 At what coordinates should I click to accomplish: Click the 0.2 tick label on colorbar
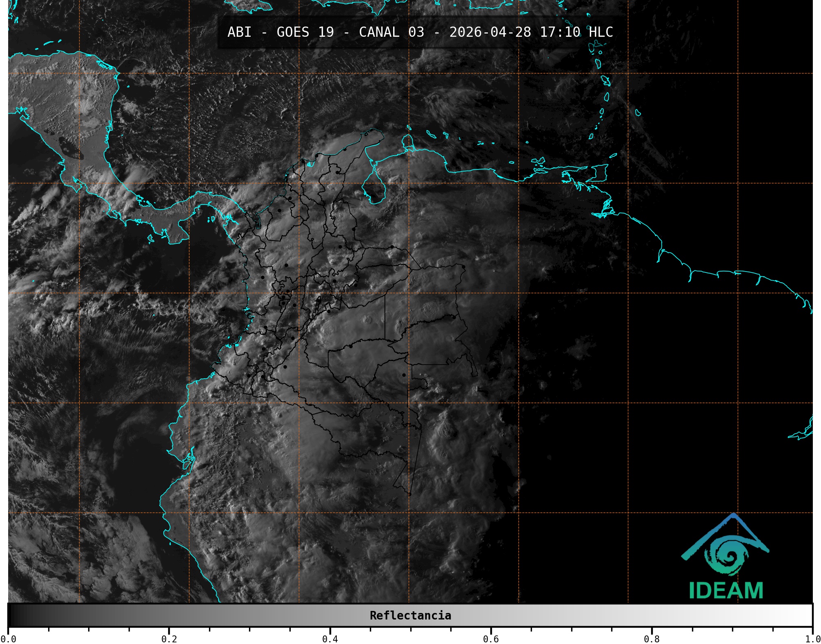coord(169,639)
